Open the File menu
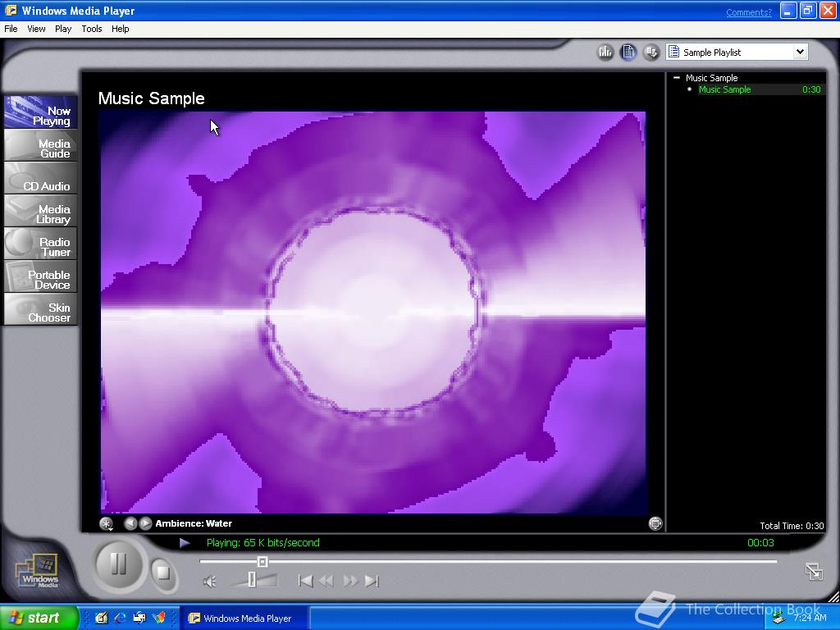This screenshot has width=840, height=630. (x=11, y=29)
